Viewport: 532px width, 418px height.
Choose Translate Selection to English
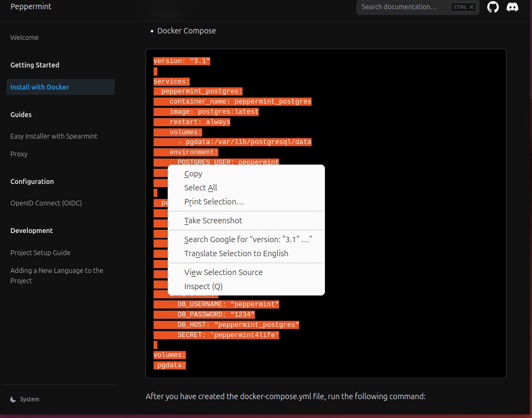click(x=246, y=253)
